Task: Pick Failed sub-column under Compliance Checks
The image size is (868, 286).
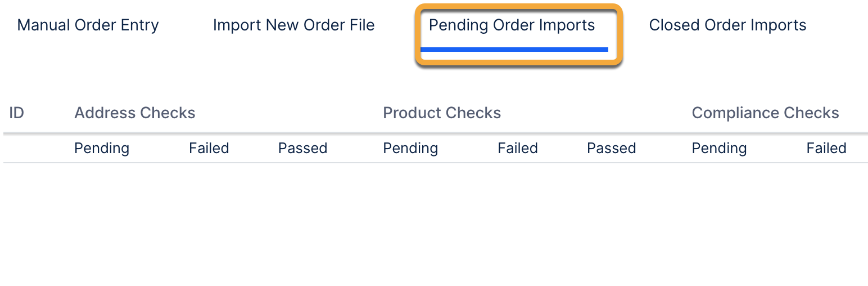Action: (x=826, y=149)
